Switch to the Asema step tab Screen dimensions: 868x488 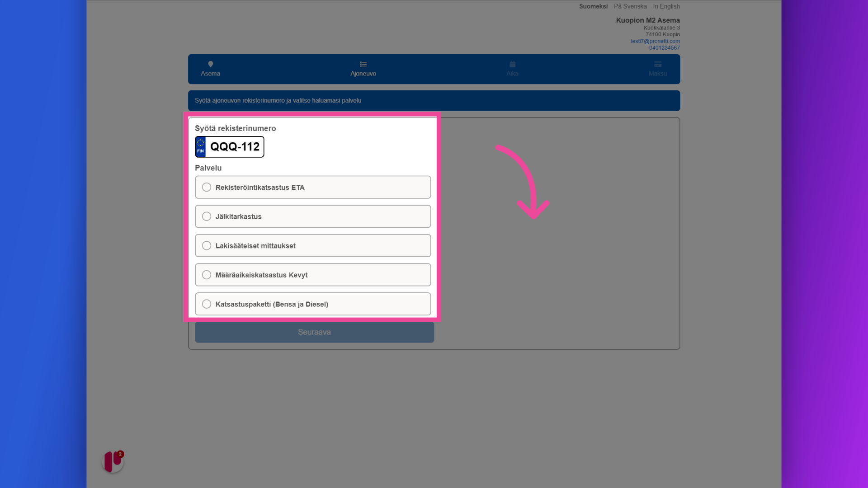(x=210, y=69)
